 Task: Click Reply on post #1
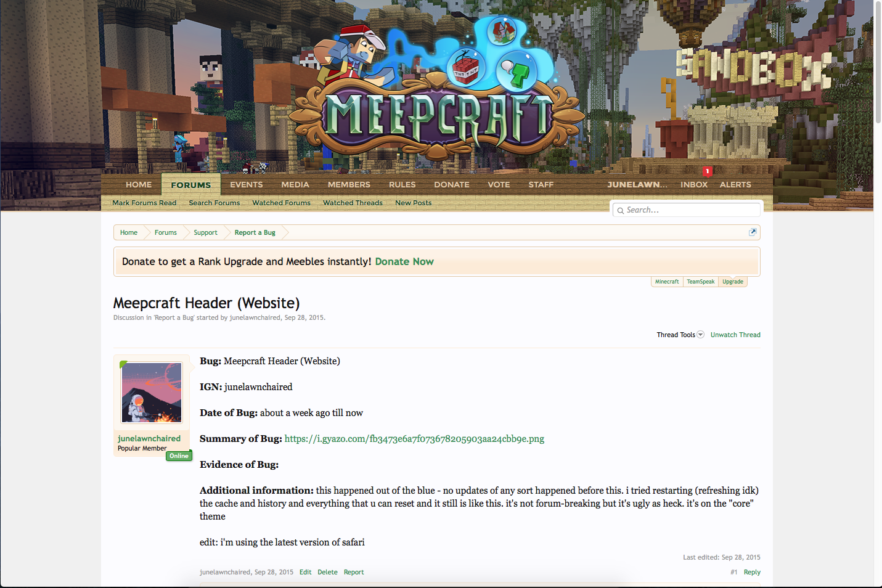pyautogui.click(x=752, y=572)
